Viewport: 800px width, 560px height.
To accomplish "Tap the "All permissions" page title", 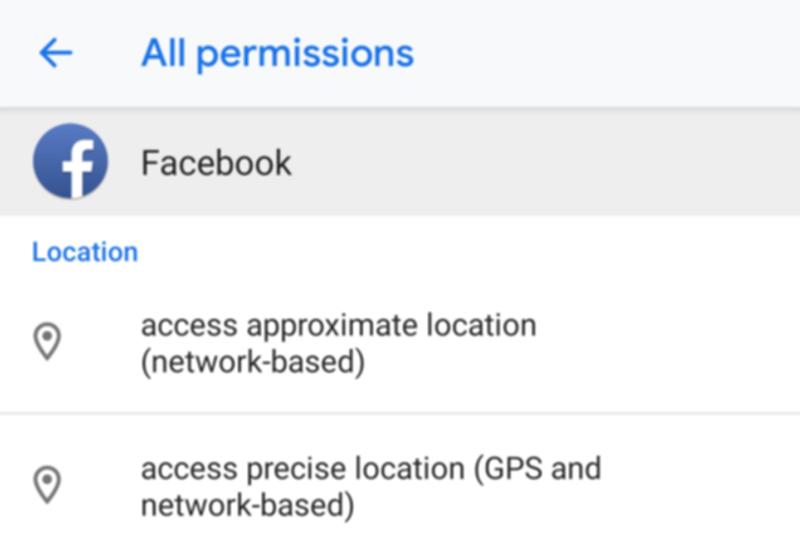I will [277, 53].
